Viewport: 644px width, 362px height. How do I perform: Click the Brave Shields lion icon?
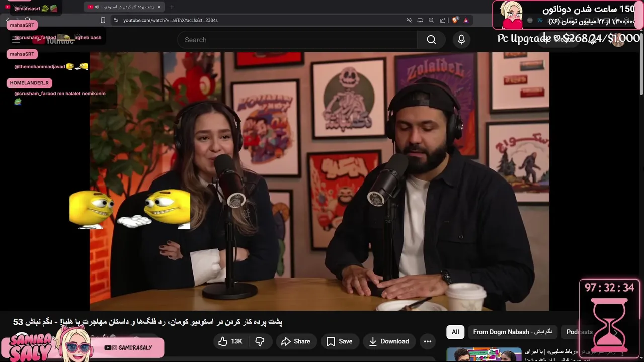click(x=455, y=20)
